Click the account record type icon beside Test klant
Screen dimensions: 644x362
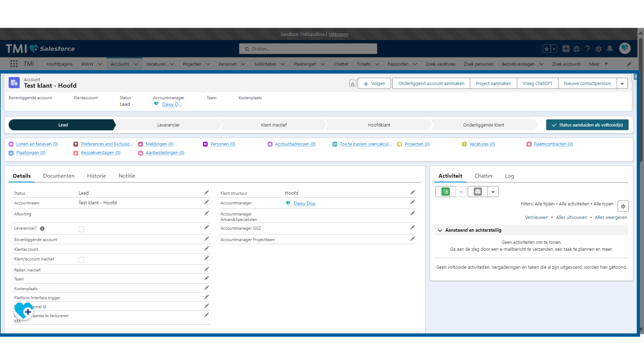[x=14, y=83]
